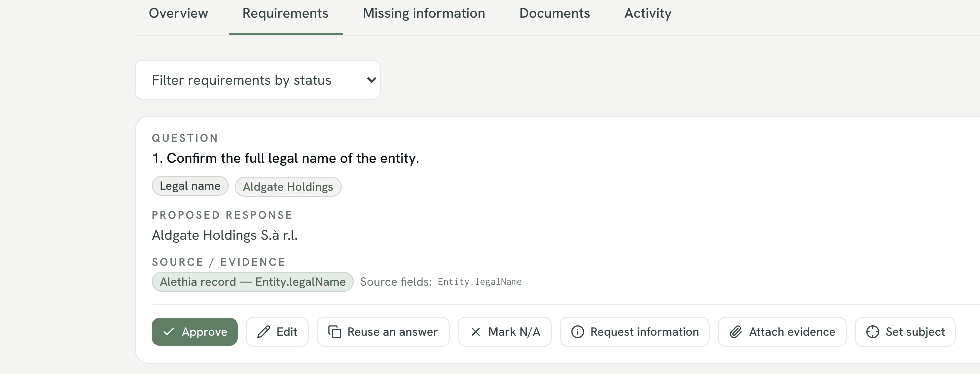
Task: Click the Aldgate Holdings tag
Action: click(288, 187)
